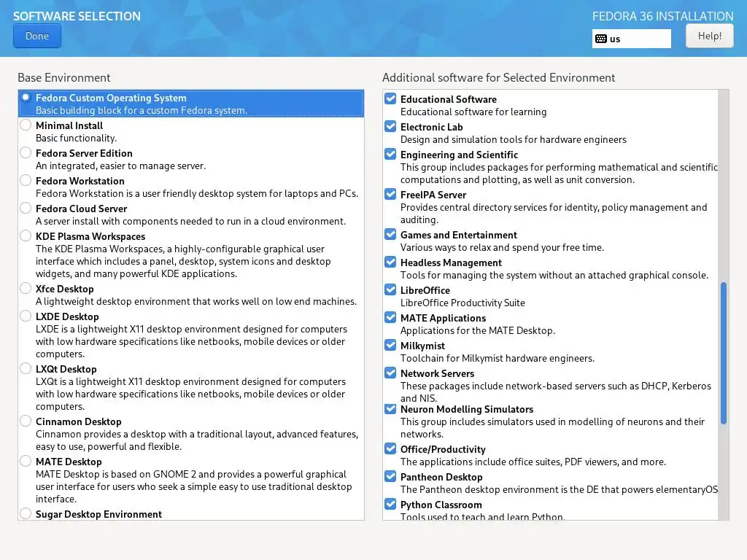Click 'LibreOffice Productivity Suite' description

(x=462, y=303)
